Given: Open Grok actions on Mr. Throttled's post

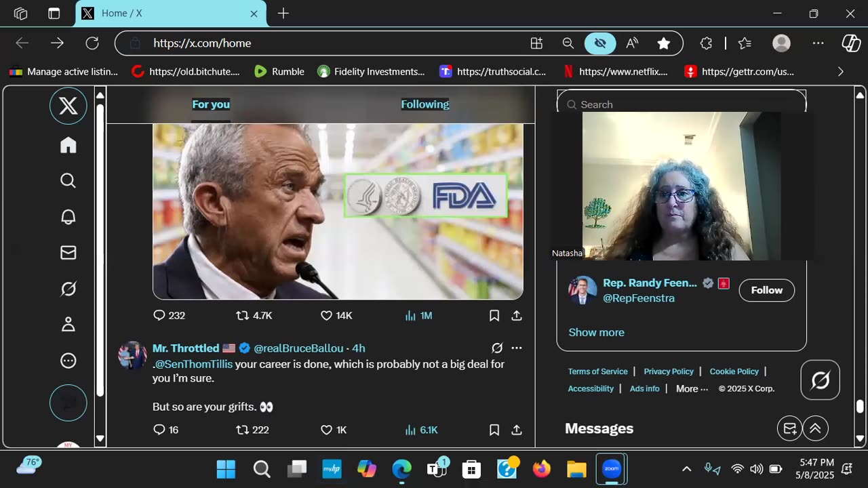Looking at the screenshot, I should pyautogui.click(x=497, y=348).
